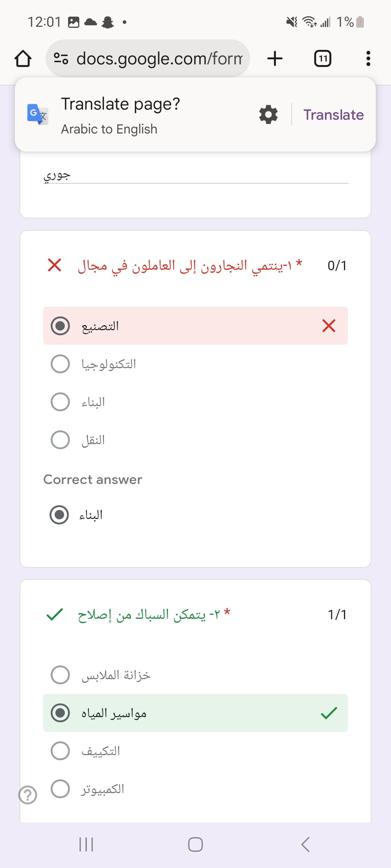
Task: Click the Translate button
Action: tap(333, 115)
